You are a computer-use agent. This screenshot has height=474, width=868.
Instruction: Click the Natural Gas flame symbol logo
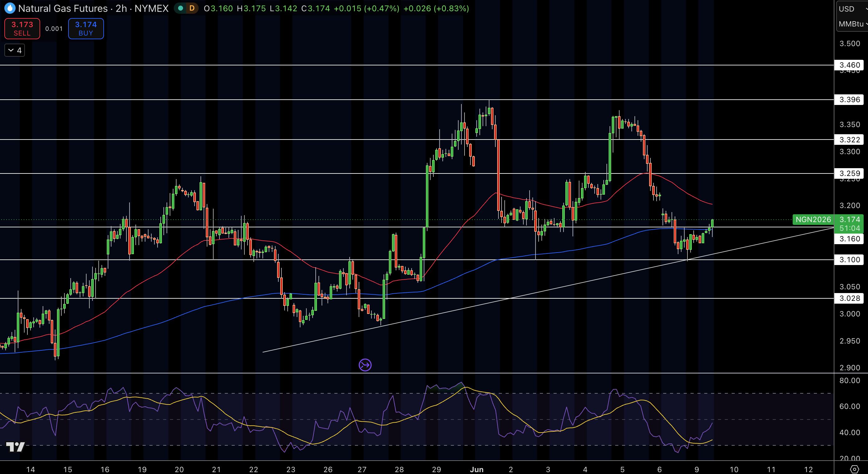tap(10, 8)
